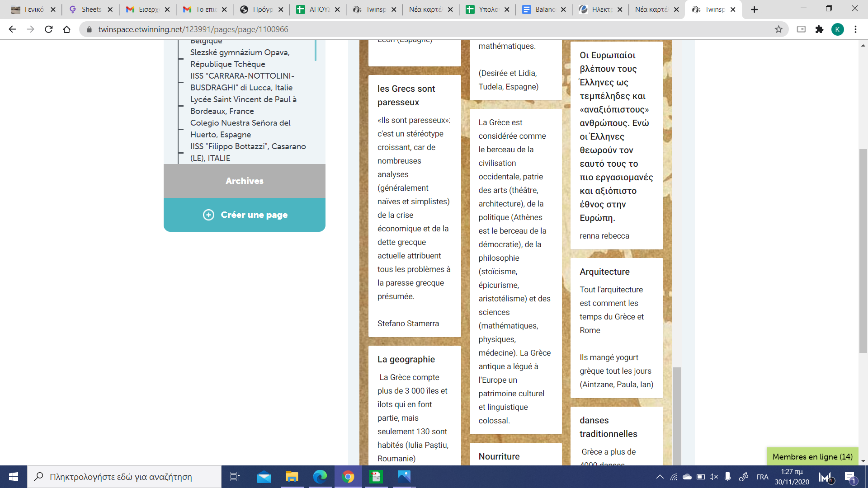Switch to the Balanc document tab
868x488 pixels.
(x=544, y=9)
